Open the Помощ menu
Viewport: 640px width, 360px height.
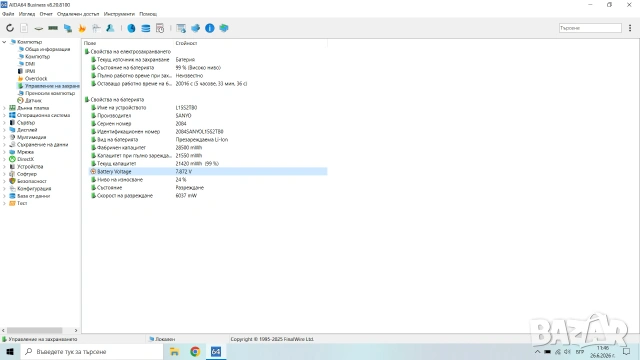pos(148,14)
